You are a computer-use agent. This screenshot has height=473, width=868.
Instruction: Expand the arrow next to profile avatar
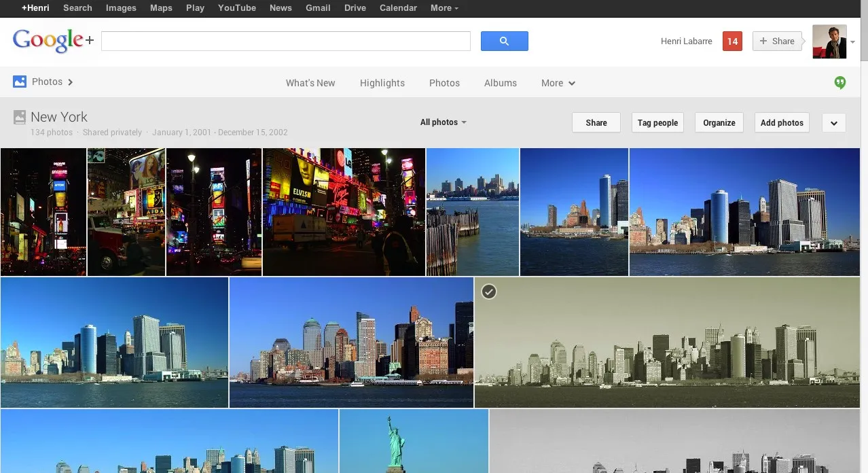click(853, 42)
